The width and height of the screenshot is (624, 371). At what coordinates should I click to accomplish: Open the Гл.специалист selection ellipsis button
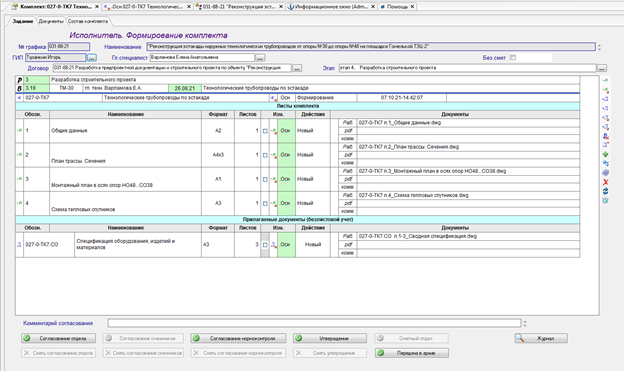(x=260, y=58)
